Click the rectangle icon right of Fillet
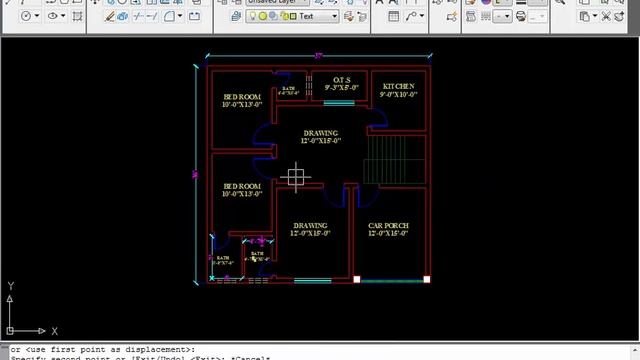The height and width of the screenshot is (360, 640). coord(194,16)
